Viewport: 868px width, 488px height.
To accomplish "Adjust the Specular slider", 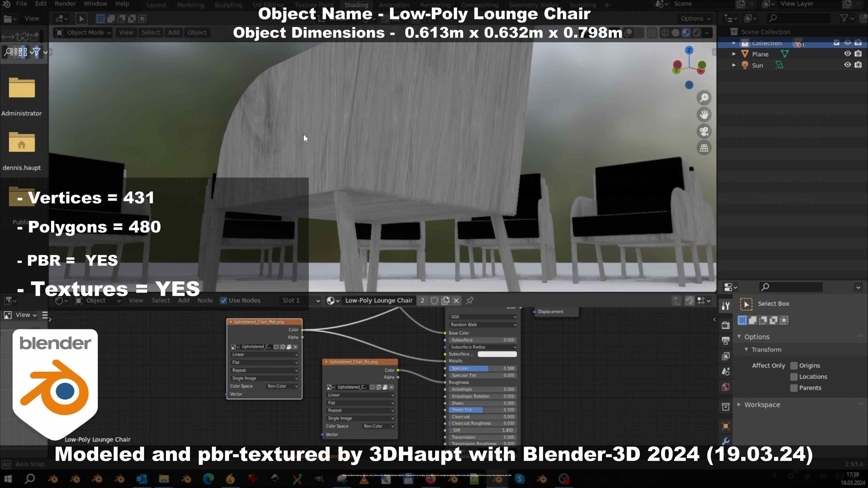I will click(483, 369).
